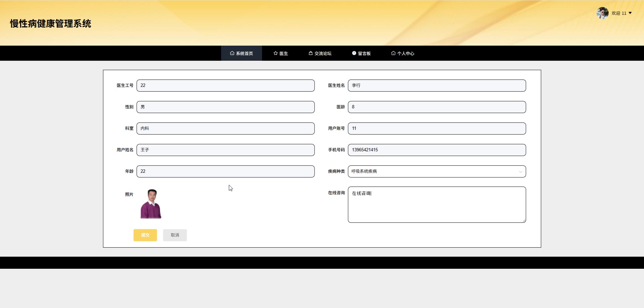
Task: Click the house icon beside 个人中心
Action: click(x=393, y=53)
